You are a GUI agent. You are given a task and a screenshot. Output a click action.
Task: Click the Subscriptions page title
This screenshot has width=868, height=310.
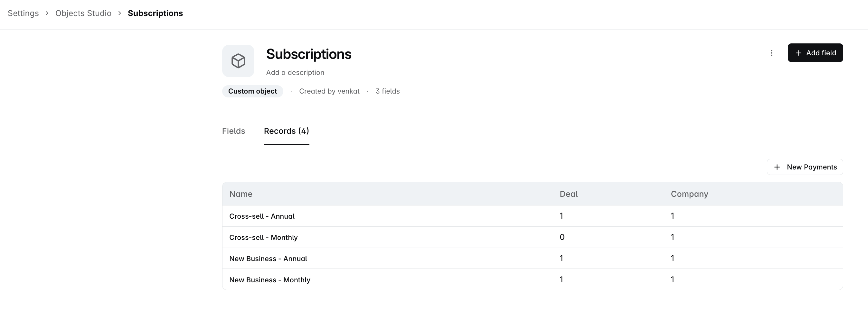coord(309,54)
